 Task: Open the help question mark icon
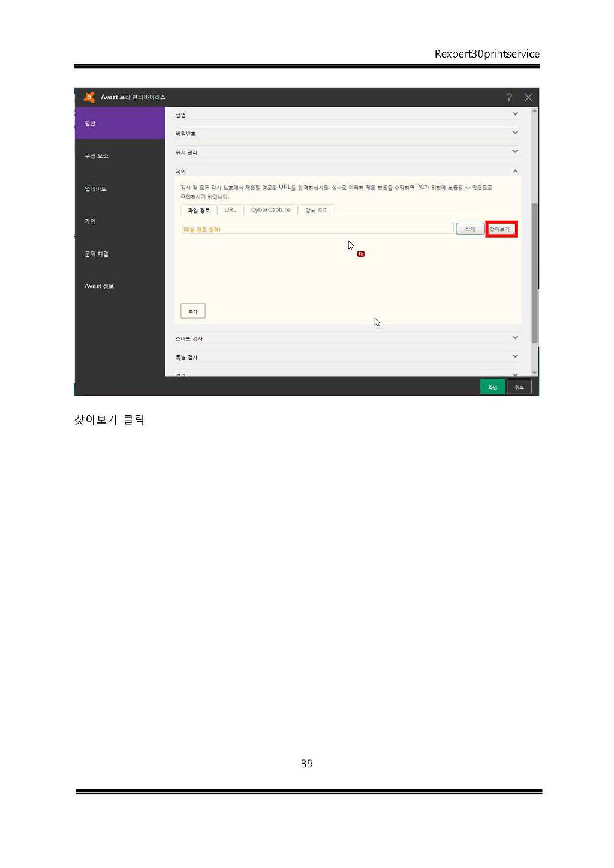509,97
